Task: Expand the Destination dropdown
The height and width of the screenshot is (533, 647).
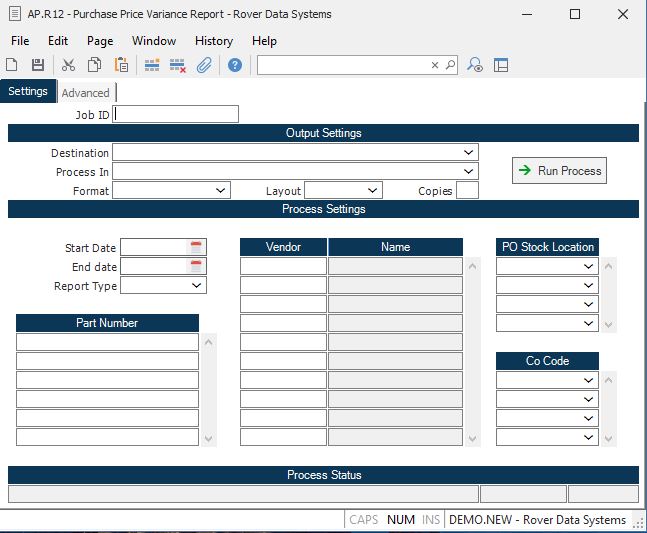Action: point(469,153)
